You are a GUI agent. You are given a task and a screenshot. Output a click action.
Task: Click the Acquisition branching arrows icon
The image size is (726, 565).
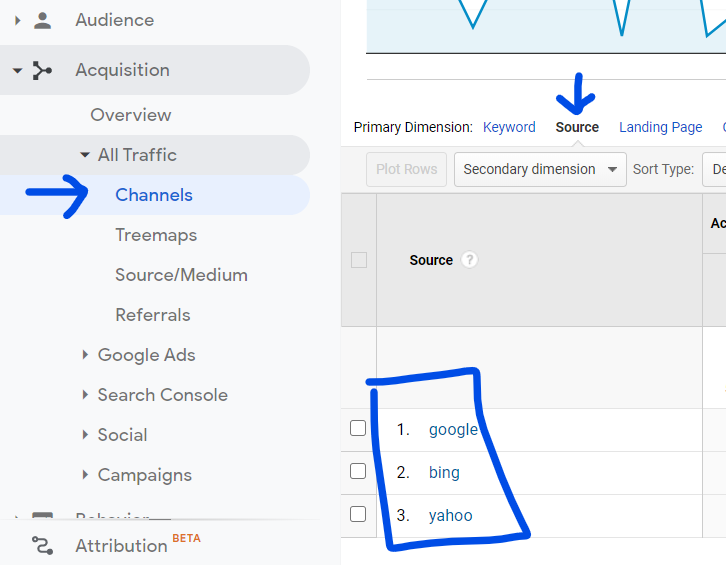[42, 70]
